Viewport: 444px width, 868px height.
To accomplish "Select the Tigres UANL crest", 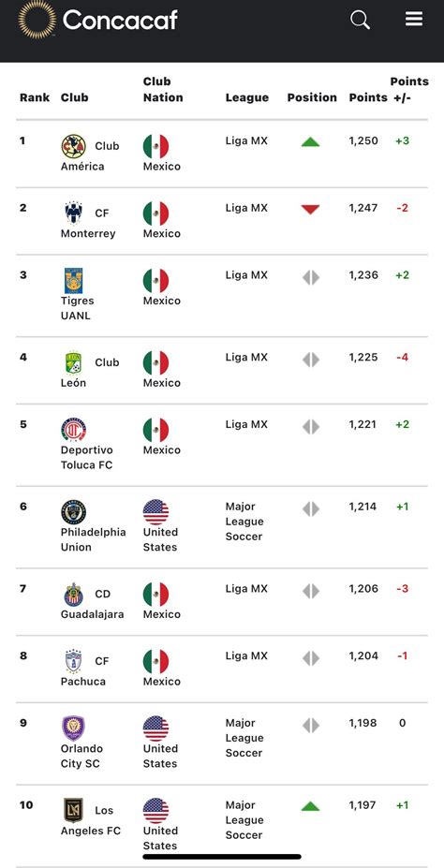I will pyautogui.click(x=73, y=281).
